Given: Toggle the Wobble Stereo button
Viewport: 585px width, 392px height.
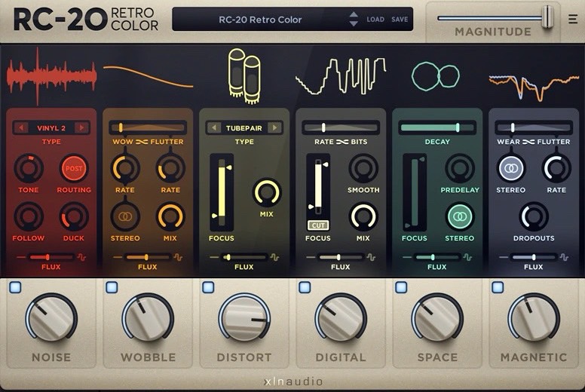Looking at the screenshot, I should [125, 216].
